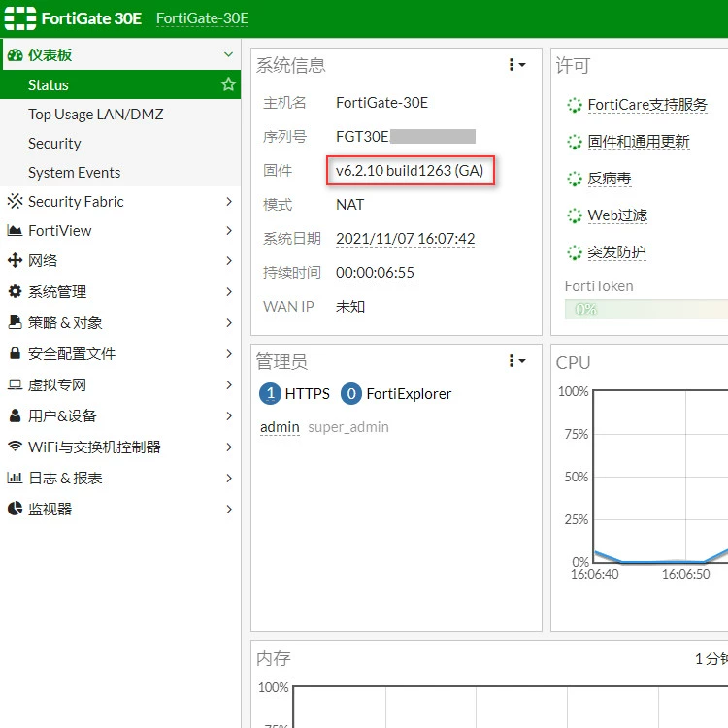Click the 用户&设备 user icon

coord(15,415)
